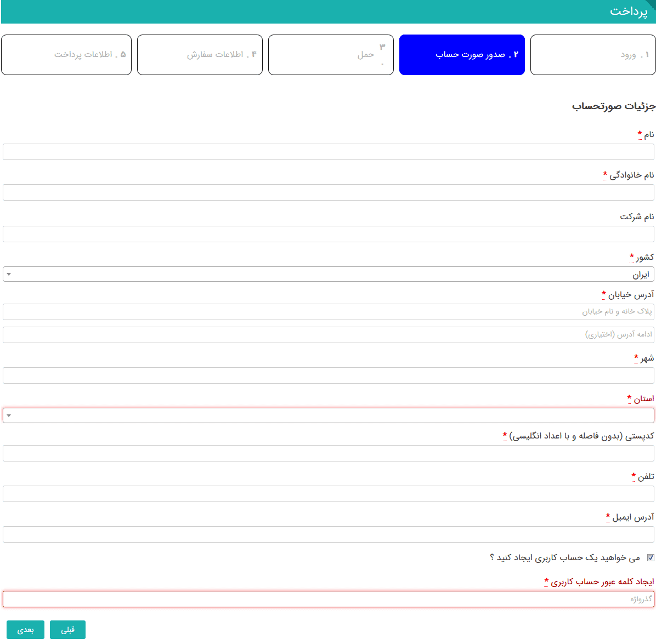Click the می خواهید یک حساب کاربری ایجاد کنید label
This screenshot has height=644, width=656.
click(x=565, y=557)
